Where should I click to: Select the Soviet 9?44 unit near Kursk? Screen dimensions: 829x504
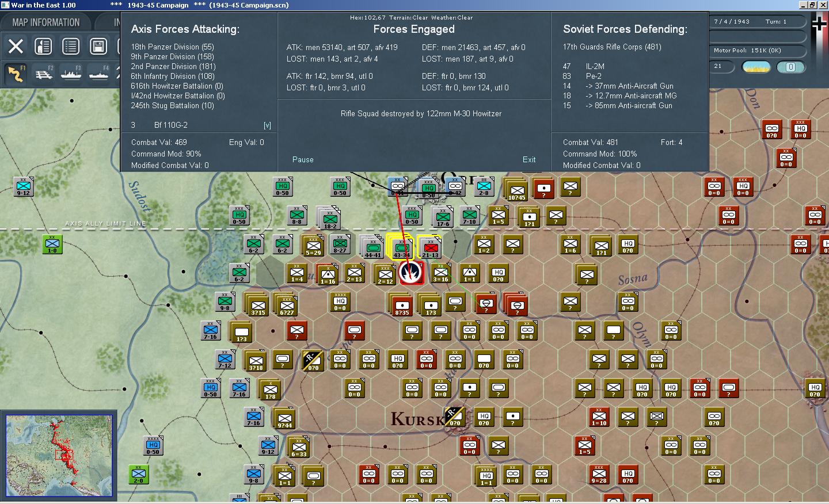tap(284, 418)
